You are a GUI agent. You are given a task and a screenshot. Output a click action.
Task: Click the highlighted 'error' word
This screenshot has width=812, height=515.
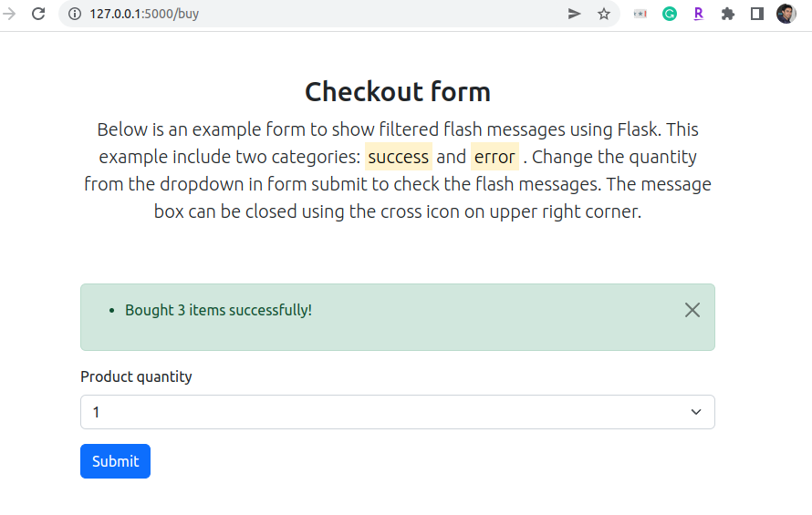(x=494, y=156)
